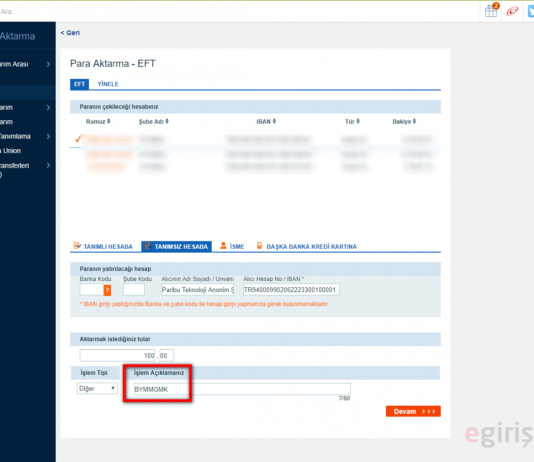Expand the Tanımlama sidebar menu chevron
The height and width of the screenshot is (462, 534).
48,136
